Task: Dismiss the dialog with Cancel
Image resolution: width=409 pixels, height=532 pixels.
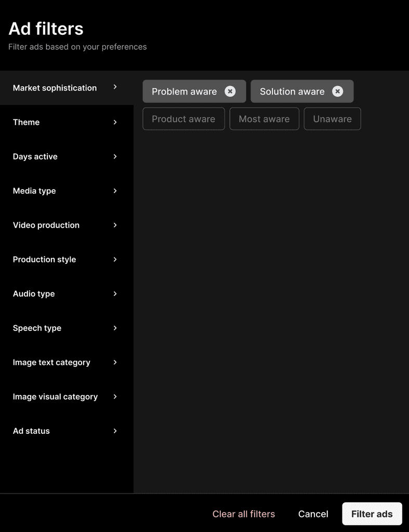Action: [x=313, y=514]
